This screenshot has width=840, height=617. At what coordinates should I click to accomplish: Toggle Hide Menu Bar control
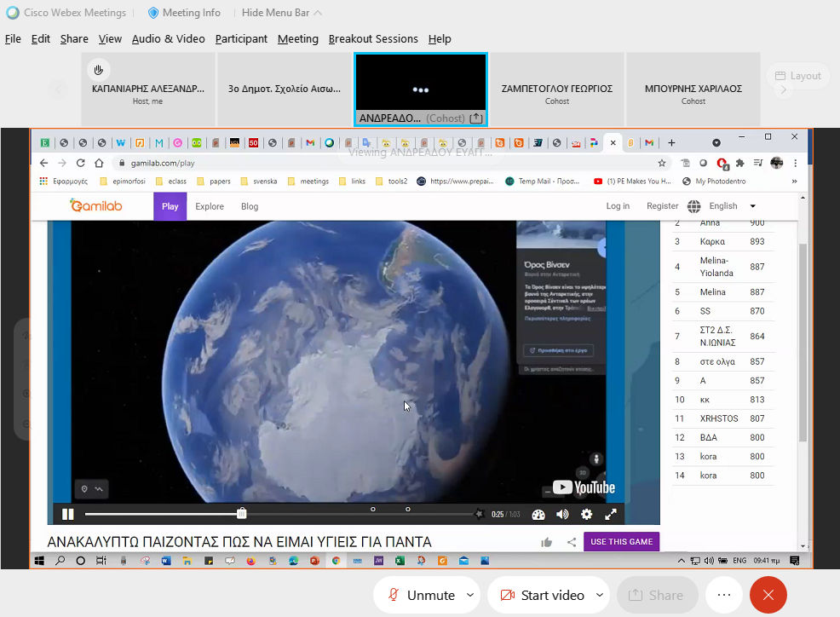pyautogui.click(x=281, y=13)
